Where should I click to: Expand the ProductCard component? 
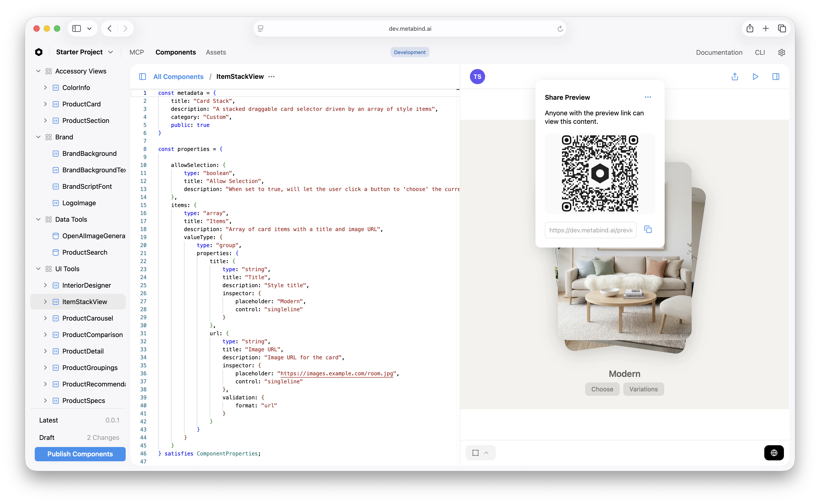click(45, 104)
